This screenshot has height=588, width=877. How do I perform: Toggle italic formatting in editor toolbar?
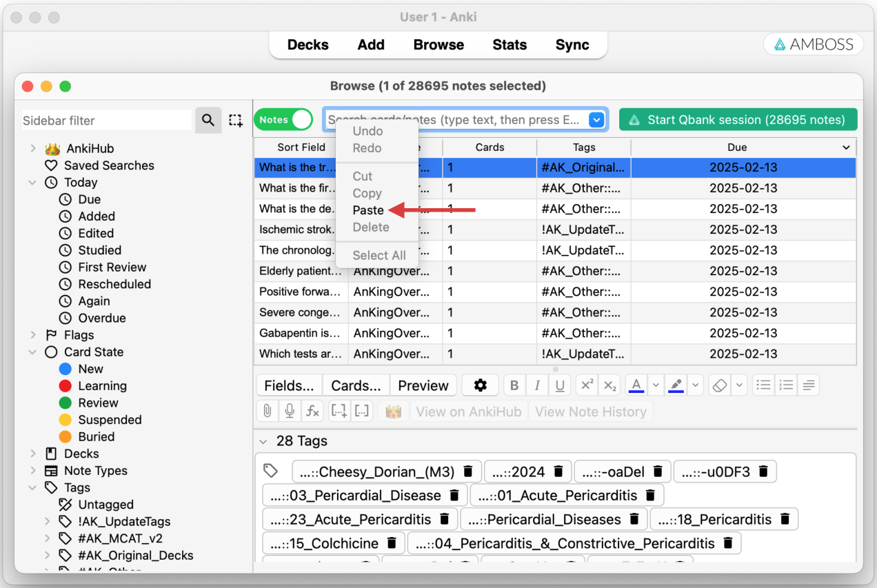(x=537, y=385)
